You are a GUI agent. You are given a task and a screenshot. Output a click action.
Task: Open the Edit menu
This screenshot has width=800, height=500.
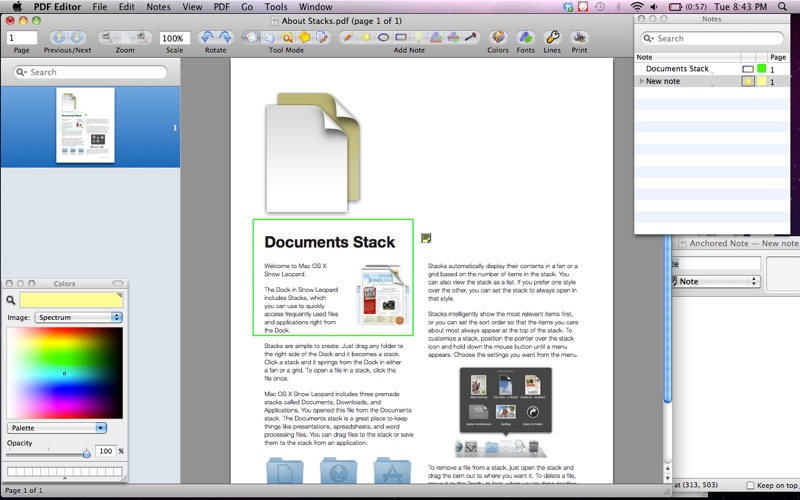(x=127, y=7)
